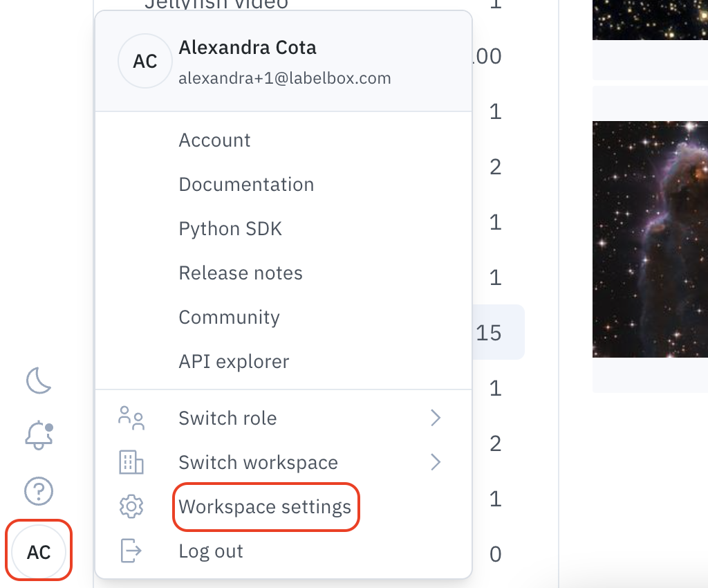Image resolution: width=708 pixels, height=588 pixels.
Task: Open the starfield thumbnail at top
Action: point(650,20)
